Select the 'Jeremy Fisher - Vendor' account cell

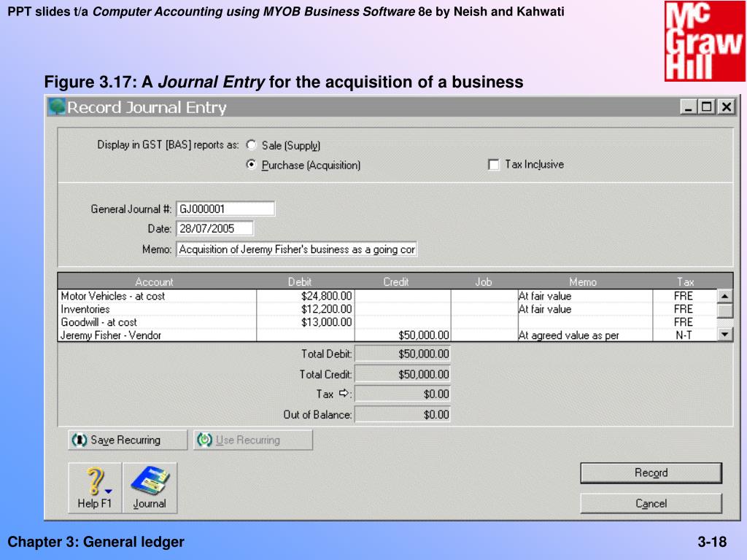pos(158,335)
